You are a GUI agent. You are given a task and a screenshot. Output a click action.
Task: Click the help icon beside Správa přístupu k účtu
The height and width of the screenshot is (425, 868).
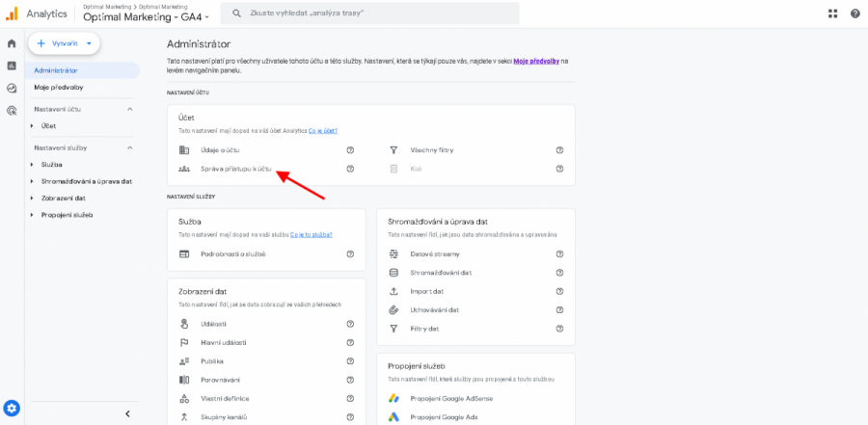(350, 169)
